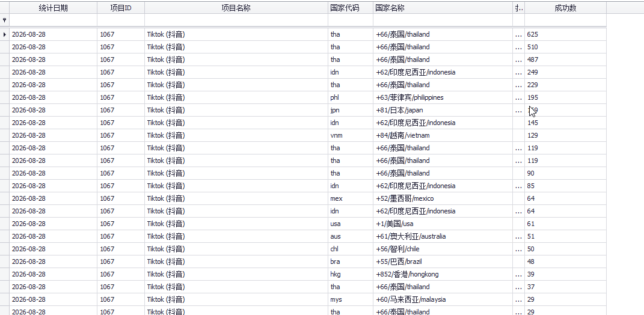Click the 2026-08-28 date in the brazil row
Image resolution: width=644 pixels, height=315 pixels.
tap(53, 261)
